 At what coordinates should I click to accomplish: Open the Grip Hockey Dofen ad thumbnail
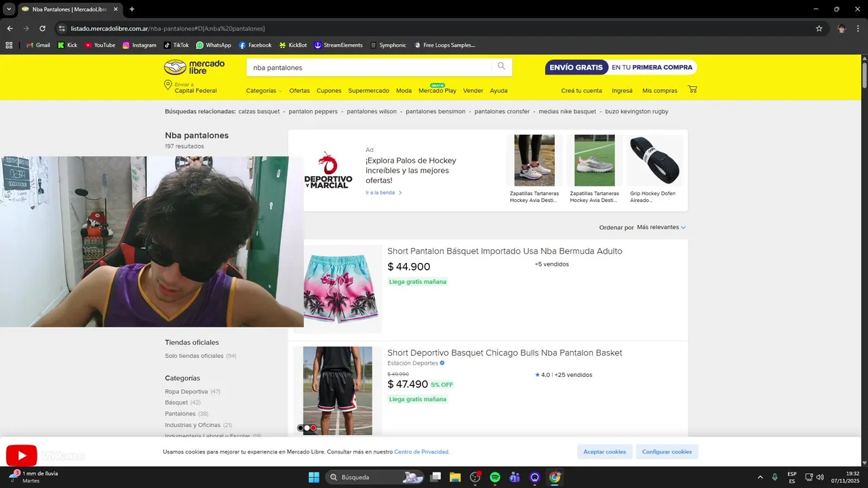654,161
